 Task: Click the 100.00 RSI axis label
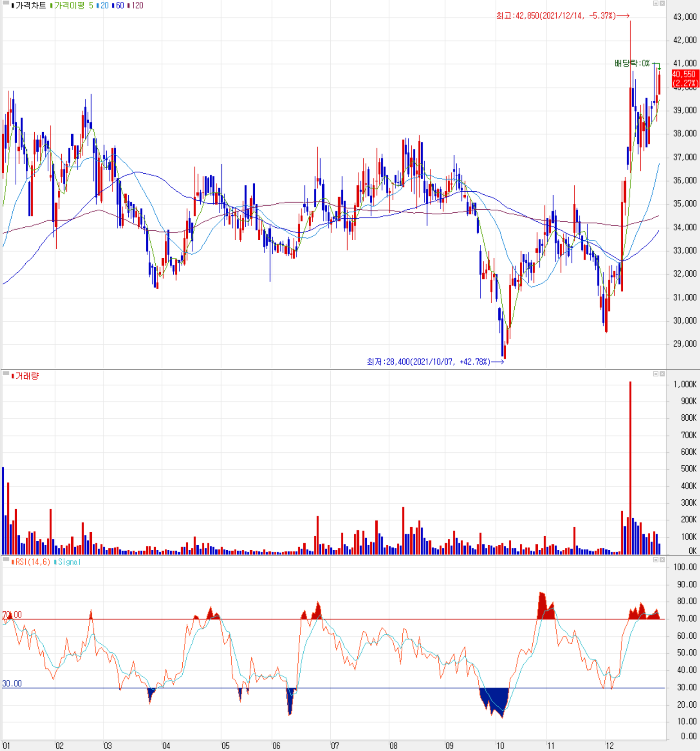(x=685, y=567)
